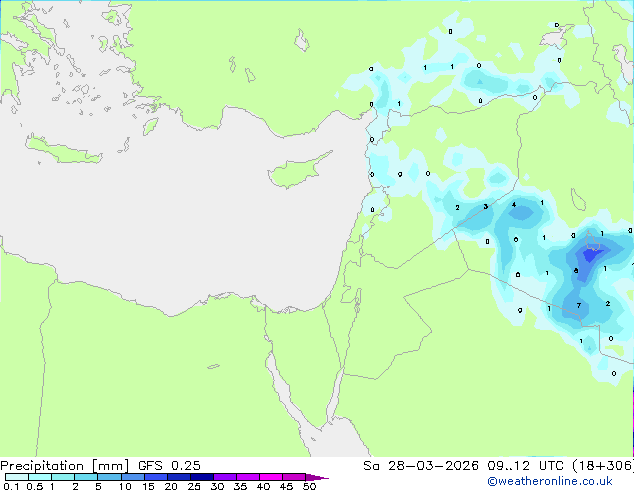Pick the 25–30 mm navy legend swatch
634x490 pixels.
201,477
